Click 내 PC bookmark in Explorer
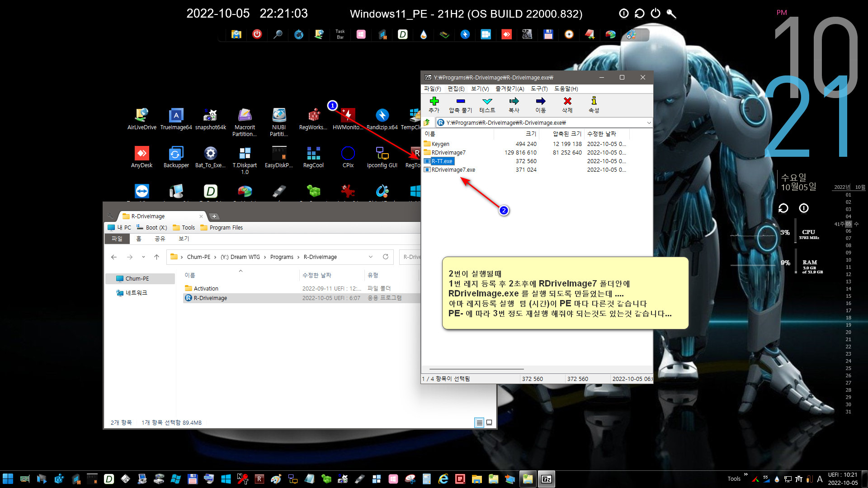Viewport: 868px width, 488px height. pyautogui.click(x=119, y=227)
